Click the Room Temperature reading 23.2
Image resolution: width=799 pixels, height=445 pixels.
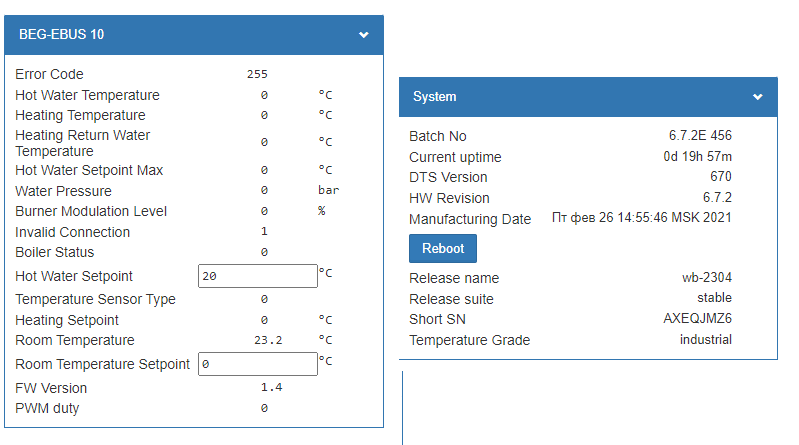268,340
